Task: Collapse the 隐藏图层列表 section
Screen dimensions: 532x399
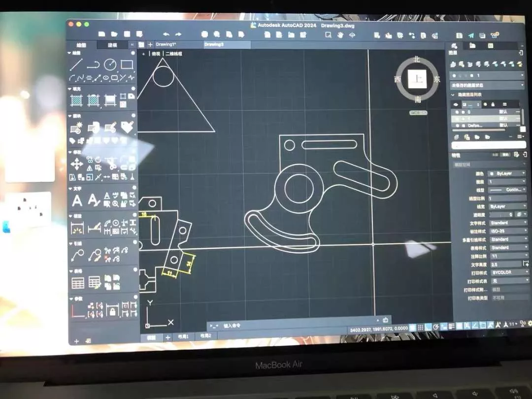Action: pyautogui.click(x=453, y=95)
